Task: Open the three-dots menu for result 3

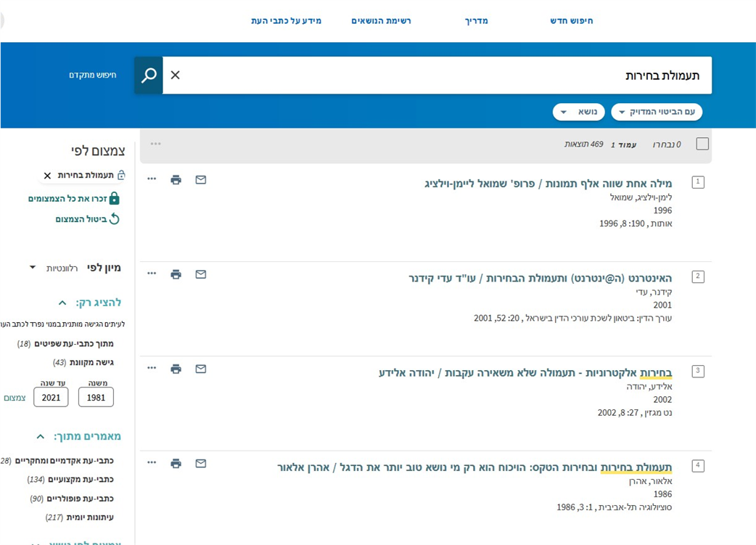Action: point(152,368)
